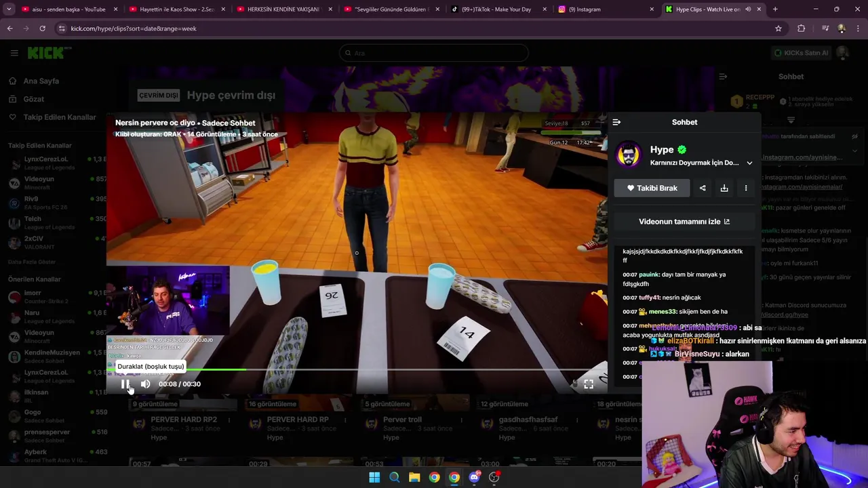Expand Daha Fazla Göster in sidebar

pyautogui.click(x=32, y=262)
